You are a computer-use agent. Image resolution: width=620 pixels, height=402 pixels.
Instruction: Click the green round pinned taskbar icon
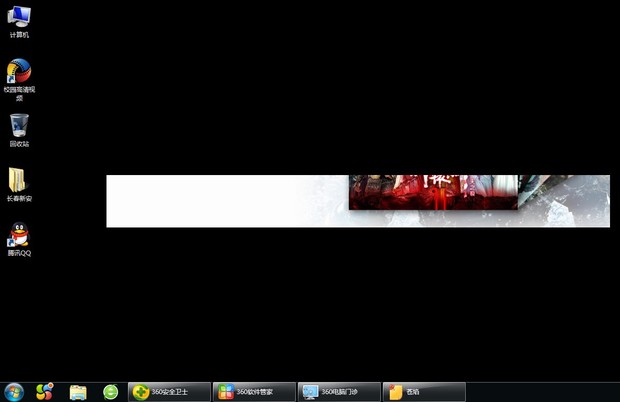(110, 391)
